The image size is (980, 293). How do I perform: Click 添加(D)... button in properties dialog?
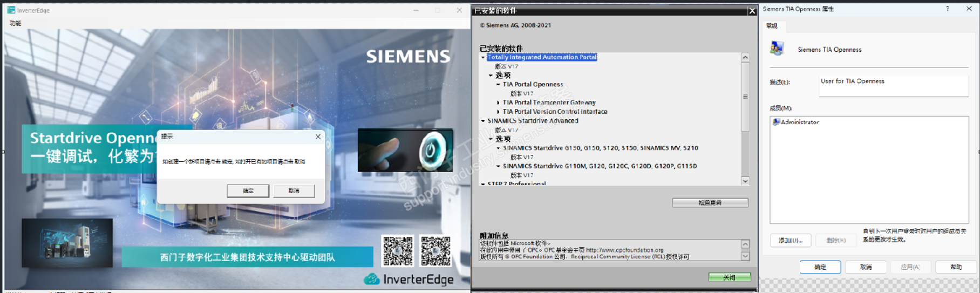pyautogui.click(x=791, y=241)
